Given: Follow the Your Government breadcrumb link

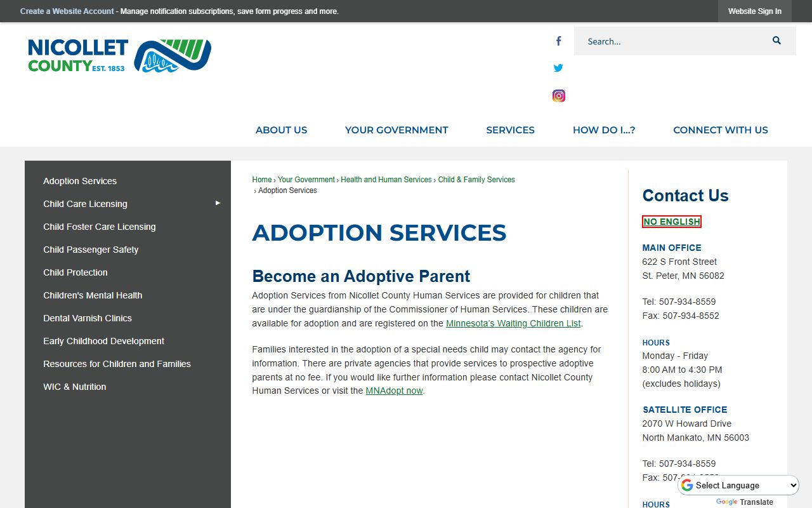Looking at the screenshot, I should click(x=306, y=180).
